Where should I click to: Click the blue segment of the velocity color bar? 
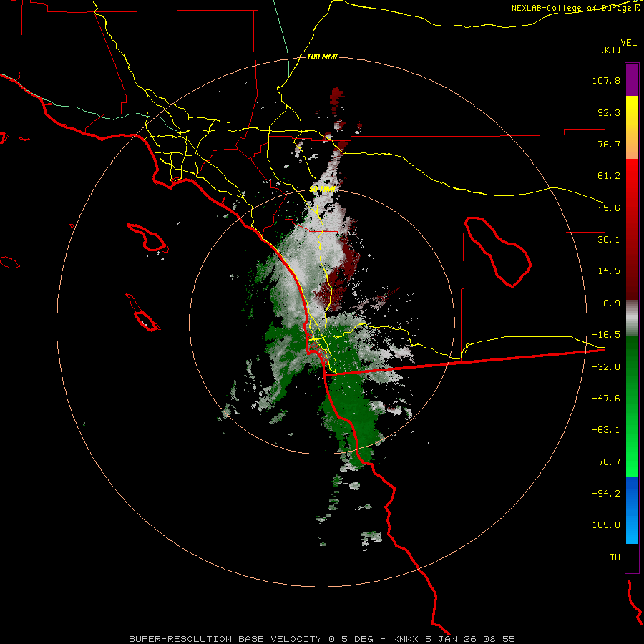pyautogui.click(x=632, y=510)
